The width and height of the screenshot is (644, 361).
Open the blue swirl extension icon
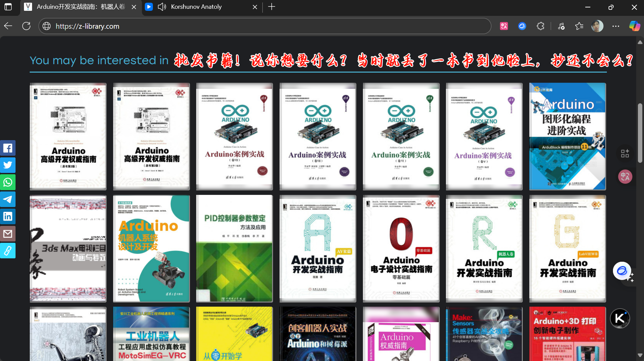click(522, 26)
